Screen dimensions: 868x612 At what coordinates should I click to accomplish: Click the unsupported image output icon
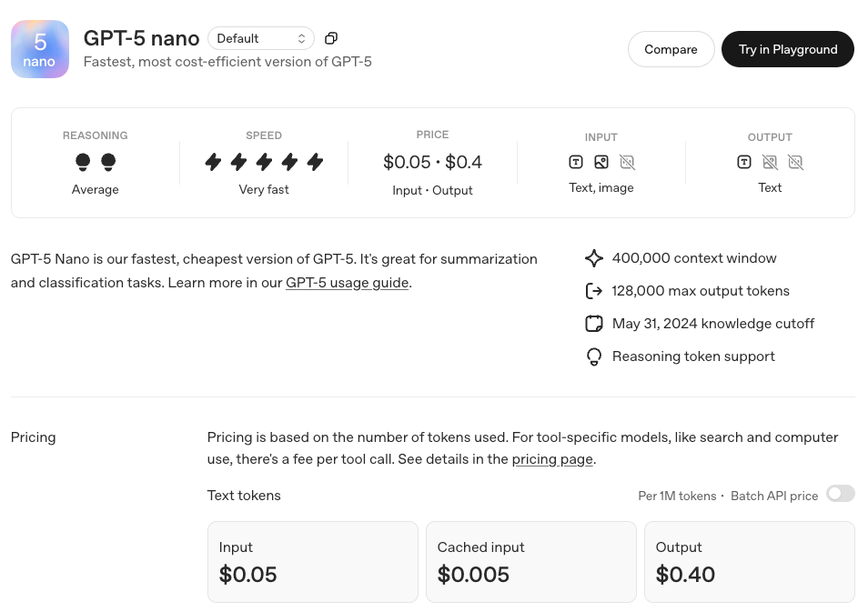point(770,162)
